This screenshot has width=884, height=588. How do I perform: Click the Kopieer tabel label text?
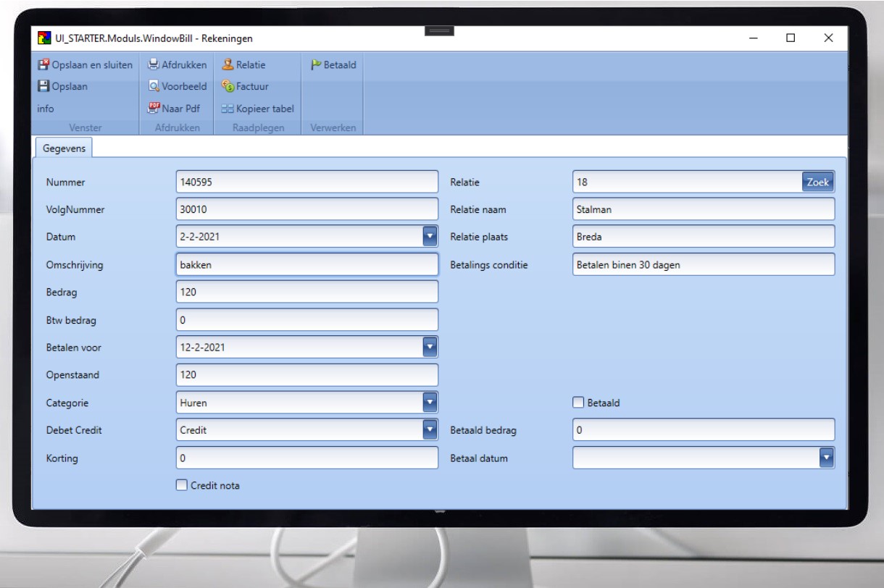pyautogui.click(x=264, y=108)
